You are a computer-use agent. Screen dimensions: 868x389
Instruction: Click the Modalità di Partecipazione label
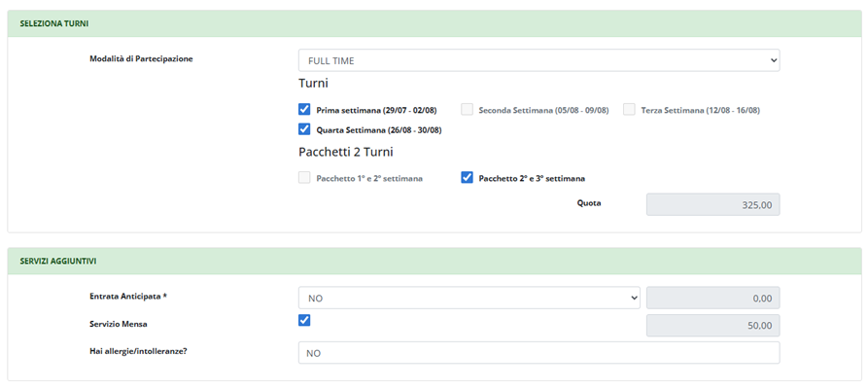(x=140, y=58)
